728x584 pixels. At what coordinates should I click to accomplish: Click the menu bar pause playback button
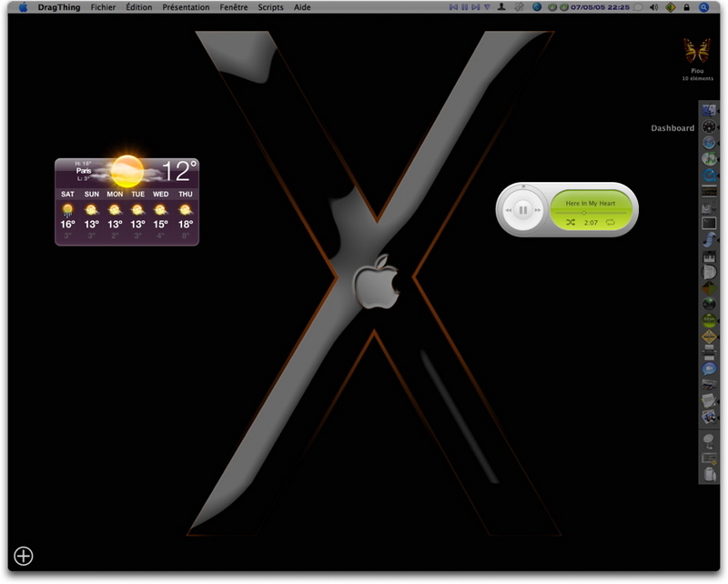(x=464, y=7)
